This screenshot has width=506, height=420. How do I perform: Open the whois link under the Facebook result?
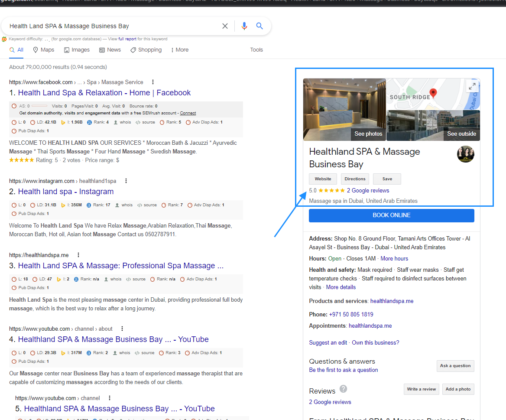coord(125,122)
